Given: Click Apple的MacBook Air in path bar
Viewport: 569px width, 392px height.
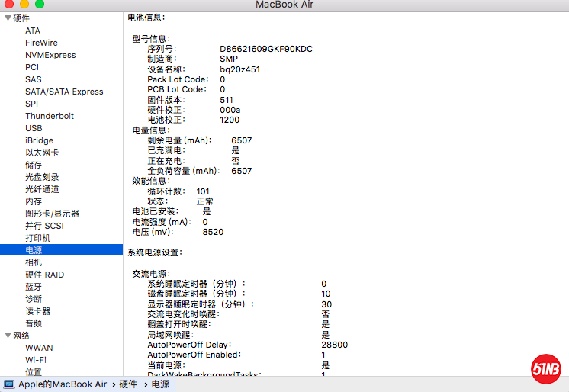Looking at the screenshot, I should 63,384.
